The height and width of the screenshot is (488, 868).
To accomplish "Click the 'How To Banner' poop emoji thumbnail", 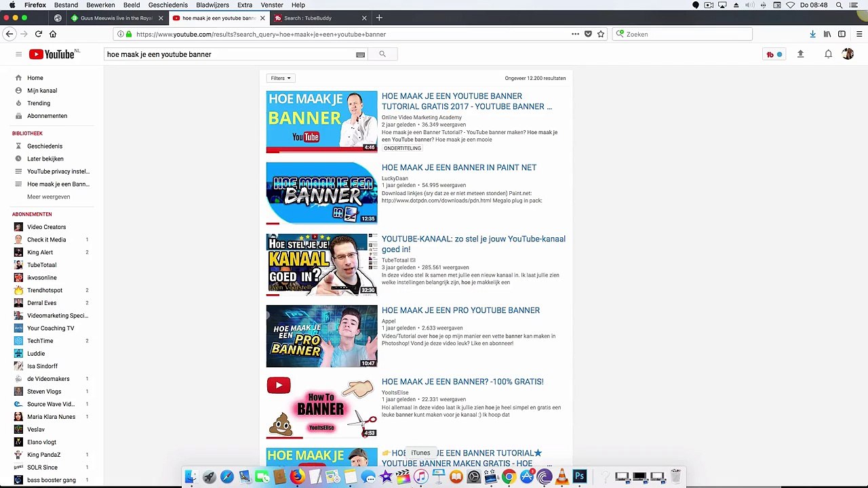I will [321, 407].
